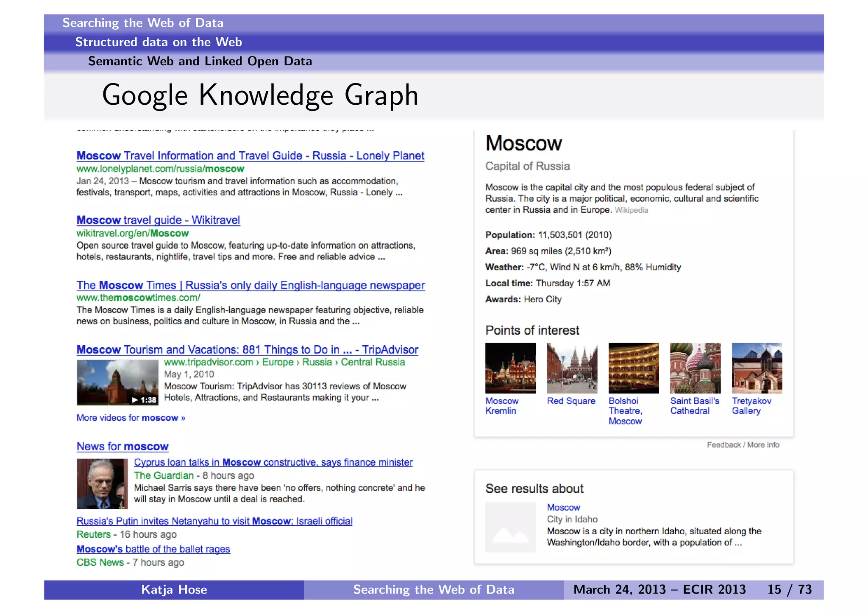Click the Bolshoi Theatre point of interest image
The width and height of the screenshot is (868, 614).
tap(634, 368)
